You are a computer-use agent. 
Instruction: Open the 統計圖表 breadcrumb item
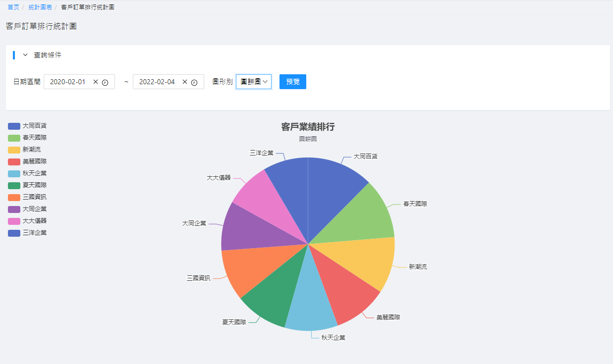coord(40,7)
